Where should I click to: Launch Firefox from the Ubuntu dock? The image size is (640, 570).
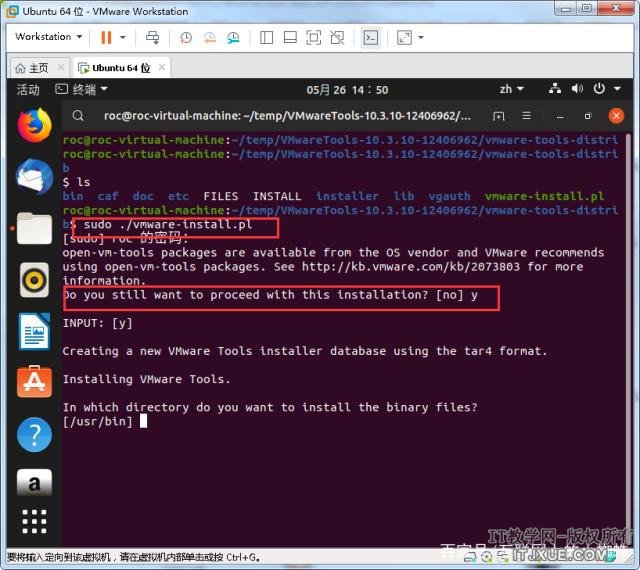pos(34,125)
